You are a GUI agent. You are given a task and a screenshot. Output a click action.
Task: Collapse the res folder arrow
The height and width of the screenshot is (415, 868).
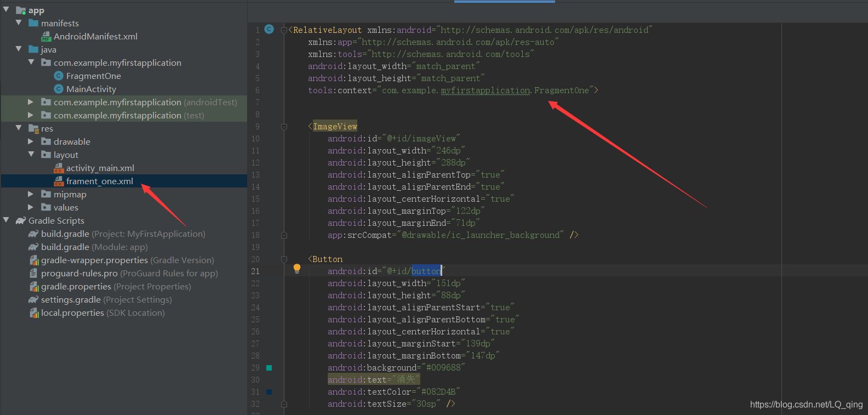click(19, 128)
